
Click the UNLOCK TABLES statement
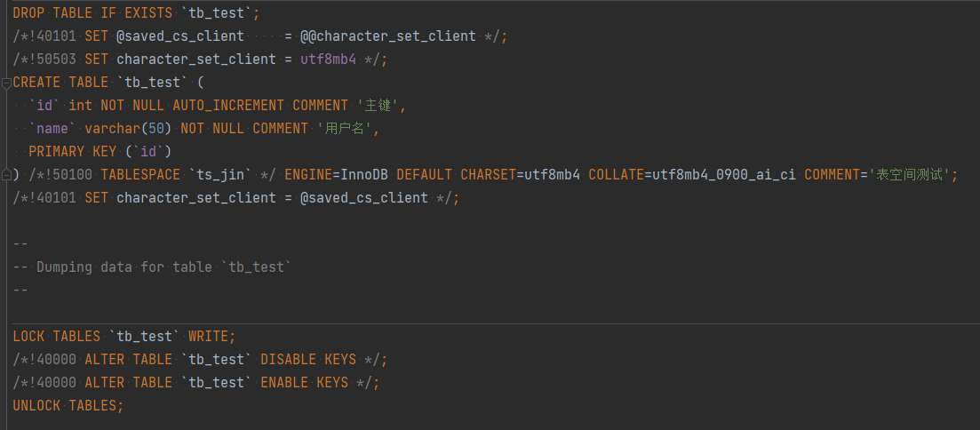coord(68,406)
